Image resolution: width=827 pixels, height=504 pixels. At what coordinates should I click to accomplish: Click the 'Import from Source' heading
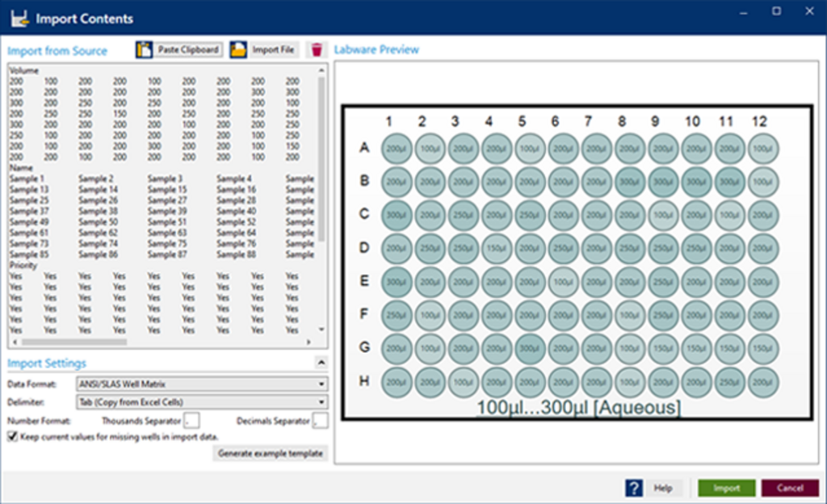point(57,51)
